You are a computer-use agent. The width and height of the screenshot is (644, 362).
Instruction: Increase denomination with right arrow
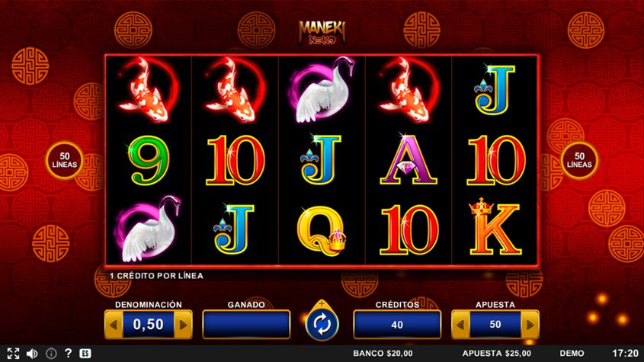coord(183,325)
